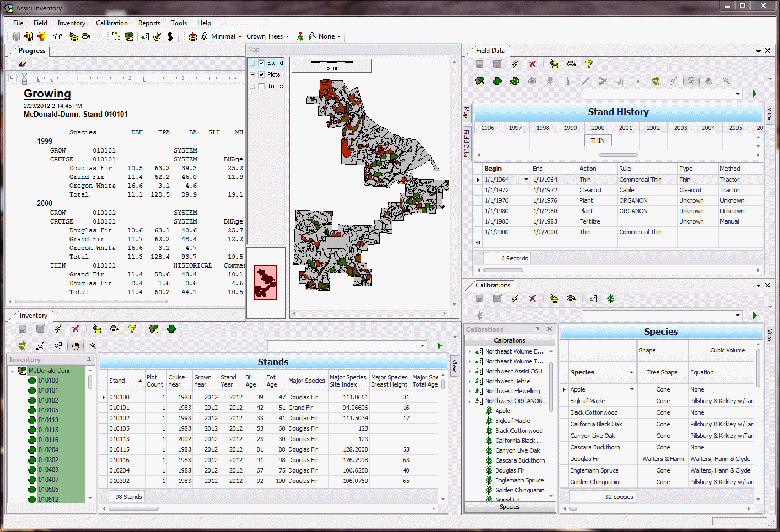
Task: Open the Apple species row dropdown
Action: 632,389
